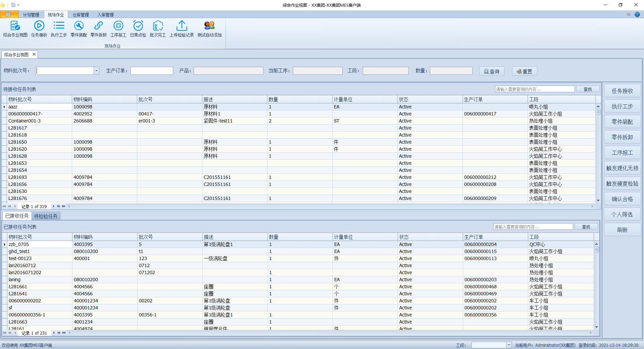Viewport: 644px width, 349px height.
Task: Click side panel 工序报工 button
Action: pyautogui.click(x=622, y=153)
